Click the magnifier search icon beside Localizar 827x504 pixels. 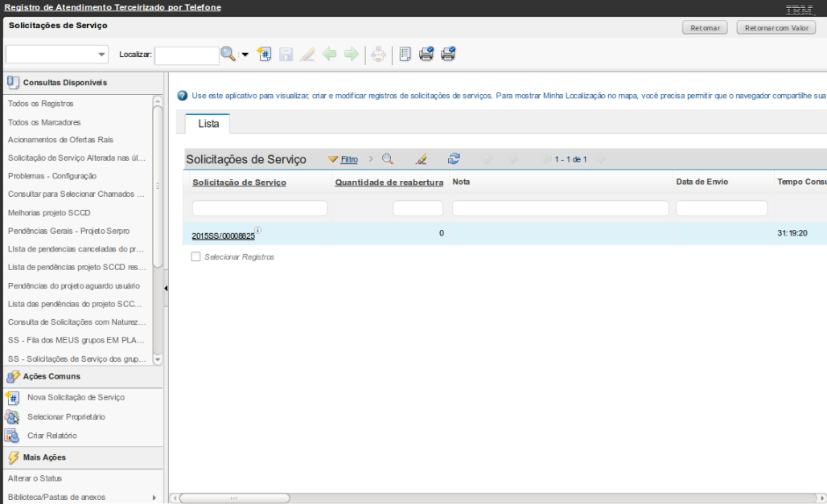point(228,54)
